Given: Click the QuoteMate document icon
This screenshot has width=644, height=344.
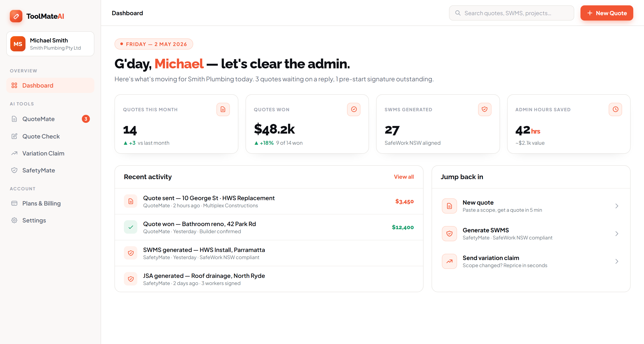Looking at the screenshot, I should point(14,119).
